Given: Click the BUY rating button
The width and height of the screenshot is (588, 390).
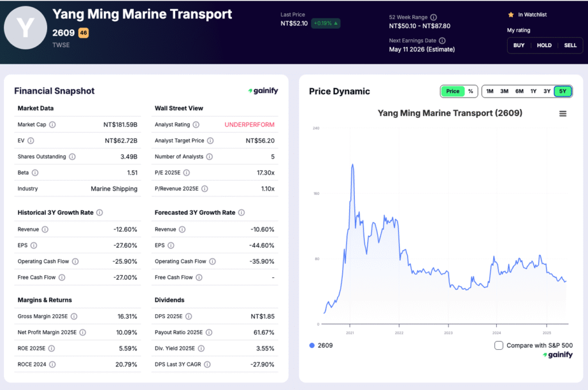Looking at the screenshot, I should [x=519, y=45].
